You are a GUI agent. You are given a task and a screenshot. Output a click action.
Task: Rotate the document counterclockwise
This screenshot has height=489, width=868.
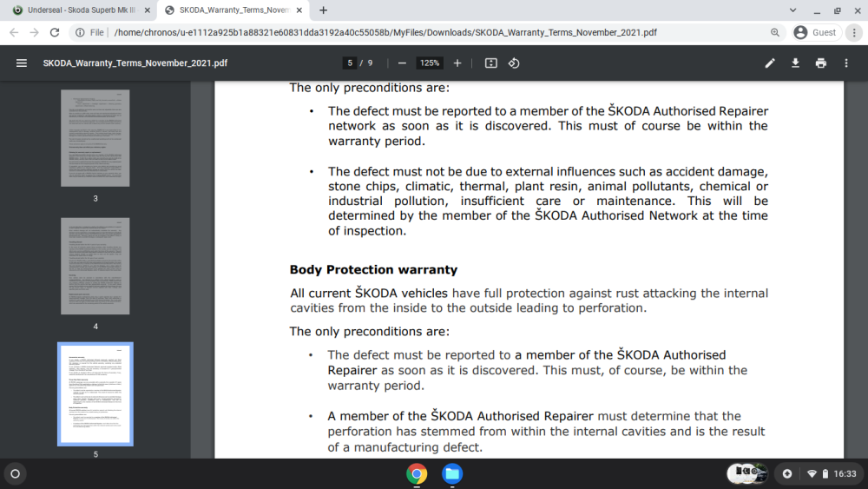[514, 63]
